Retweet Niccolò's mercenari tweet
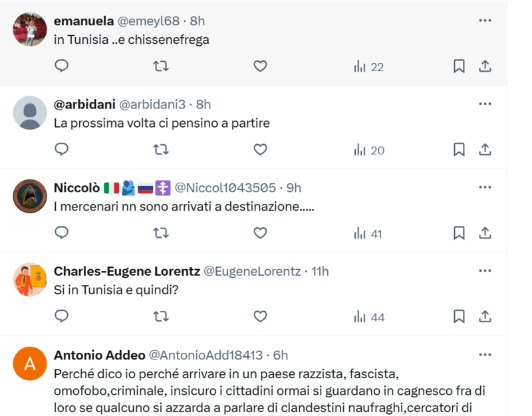The height and width of the screenshot is (416, 532). tap(161, 233)
